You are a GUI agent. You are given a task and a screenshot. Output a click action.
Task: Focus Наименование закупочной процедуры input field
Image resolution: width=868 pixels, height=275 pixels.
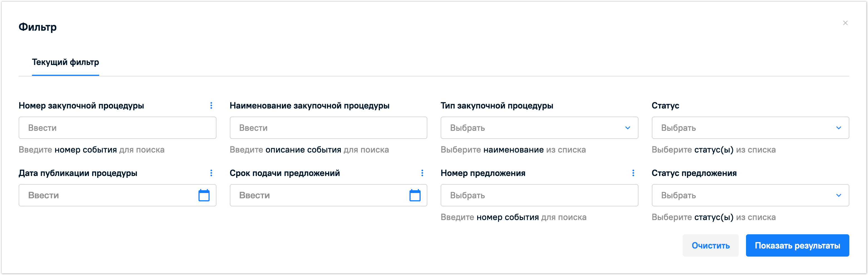[328, 128]
